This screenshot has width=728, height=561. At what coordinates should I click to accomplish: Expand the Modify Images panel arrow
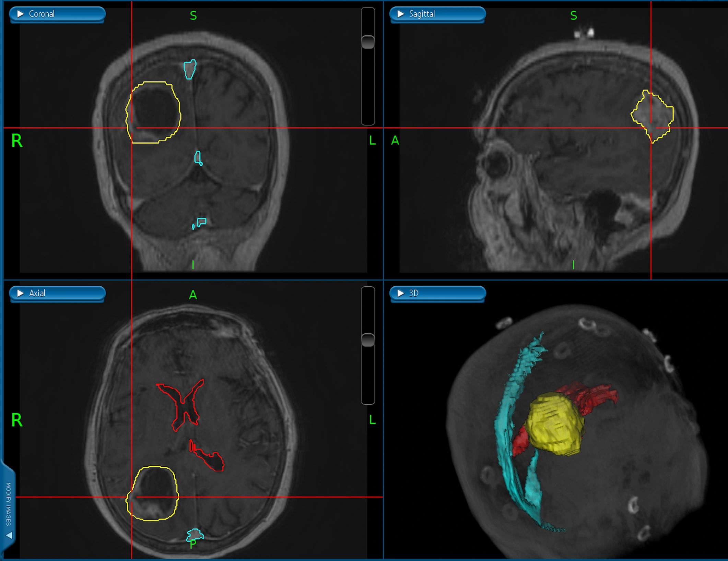click(x=9, y=535)
